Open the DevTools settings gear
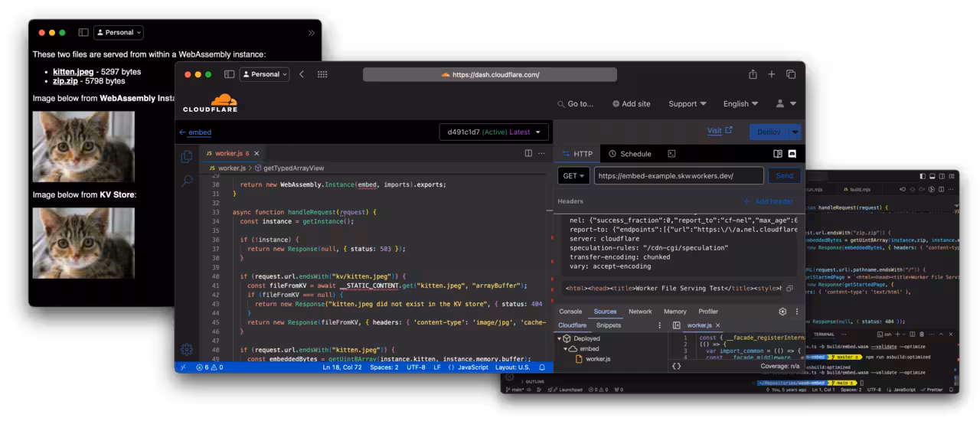The width and height of the screenshot is (980, 421). coord(782,312)
